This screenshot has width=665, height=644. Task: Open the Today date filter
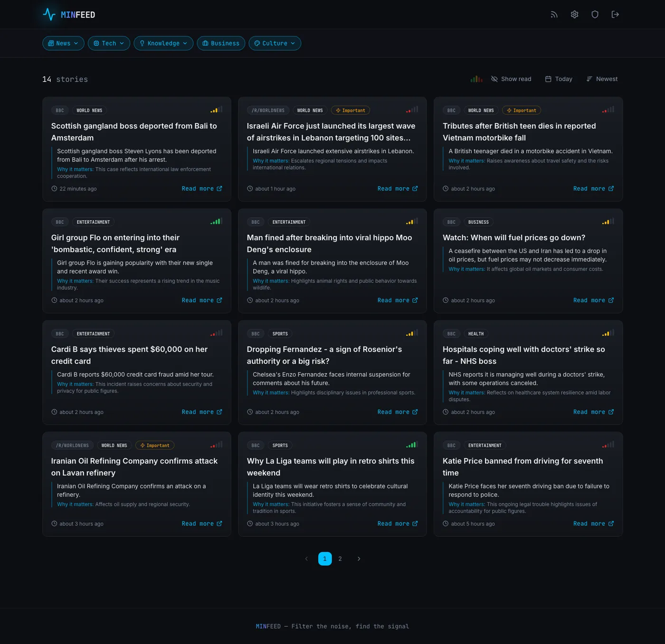tap(559, 79)
